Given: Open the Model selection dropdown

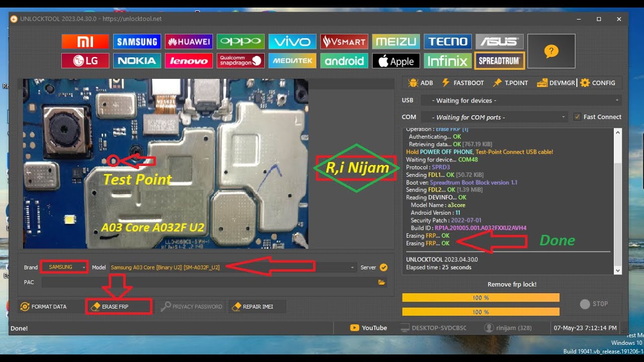Looking at the screenshot, I should click(232, 267).
